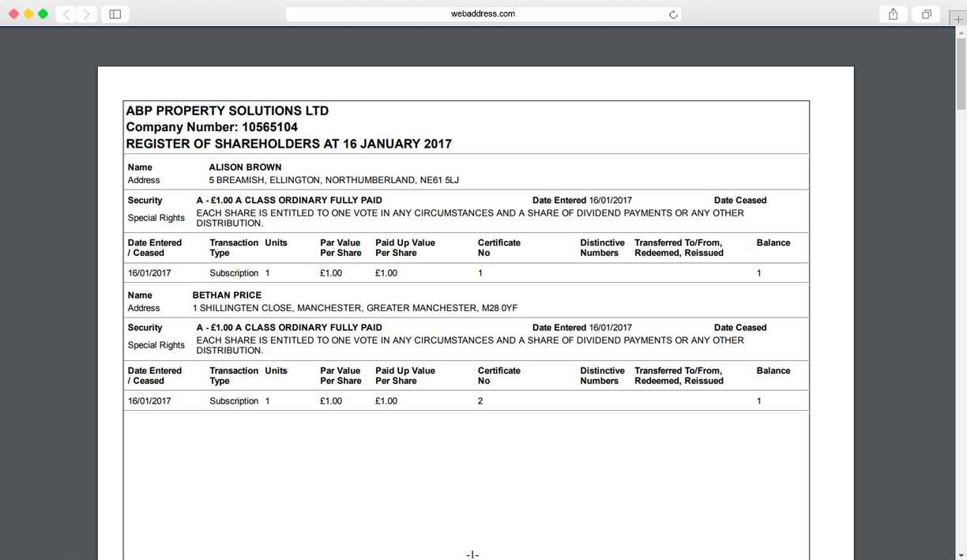
Task: Go back to the previous page
Action: pos(66,14)
